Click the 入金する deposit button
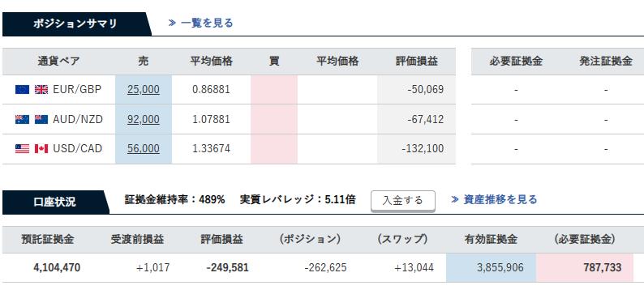Image resolution: width=644 pixels, height=294 pixels. click(402, 201)
